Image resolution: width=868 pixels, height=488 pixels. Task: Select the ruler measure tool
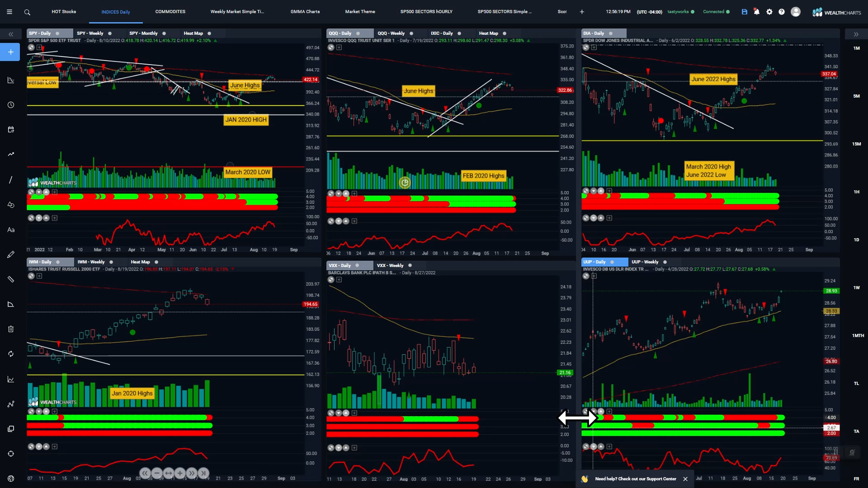click(11, 279)
